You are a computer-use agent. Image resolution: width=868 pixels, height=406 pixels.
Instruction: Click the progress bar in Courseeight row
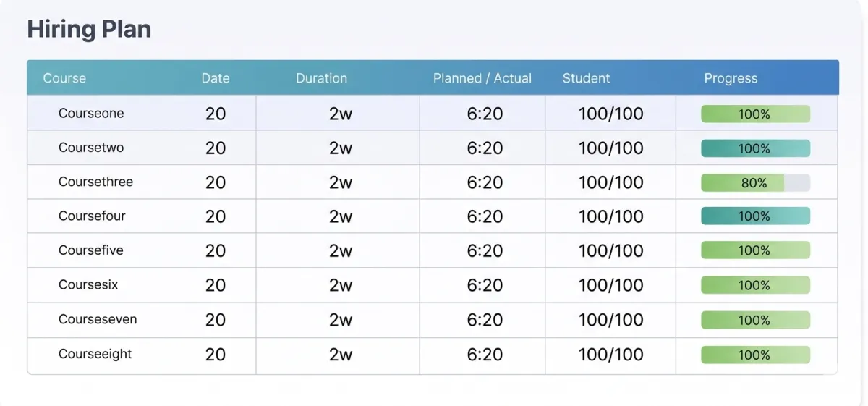(755, 355)
